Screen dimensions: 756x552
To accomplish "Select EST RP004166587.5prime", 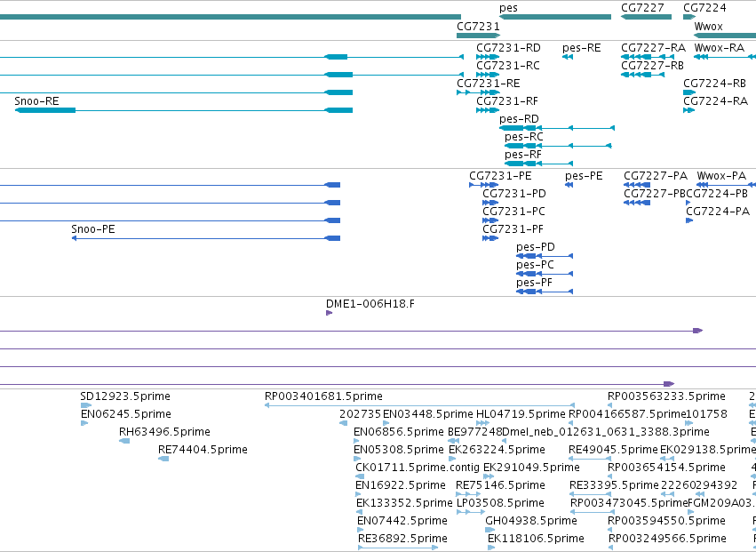I will pos(571,423).
